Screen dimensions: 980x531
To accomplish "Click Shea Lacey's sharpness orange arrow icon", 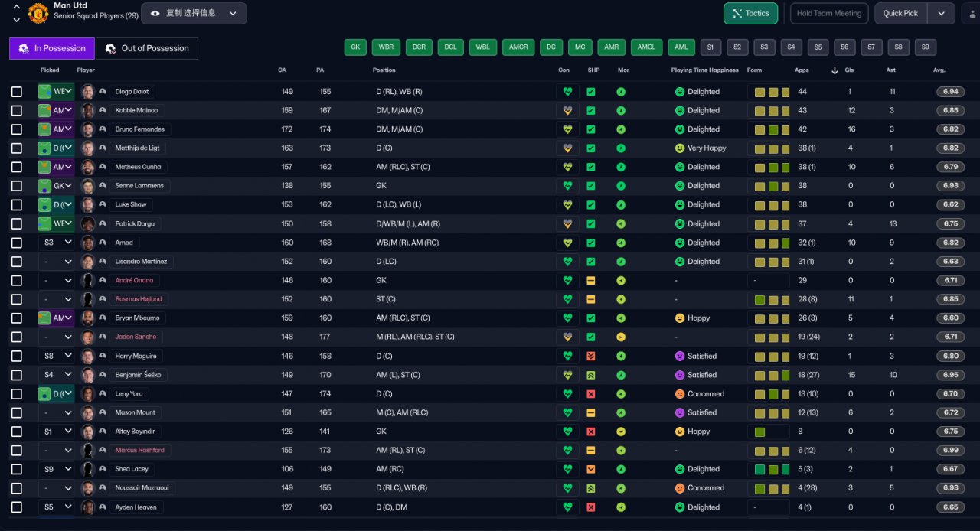I will click(x=590, y=469).
